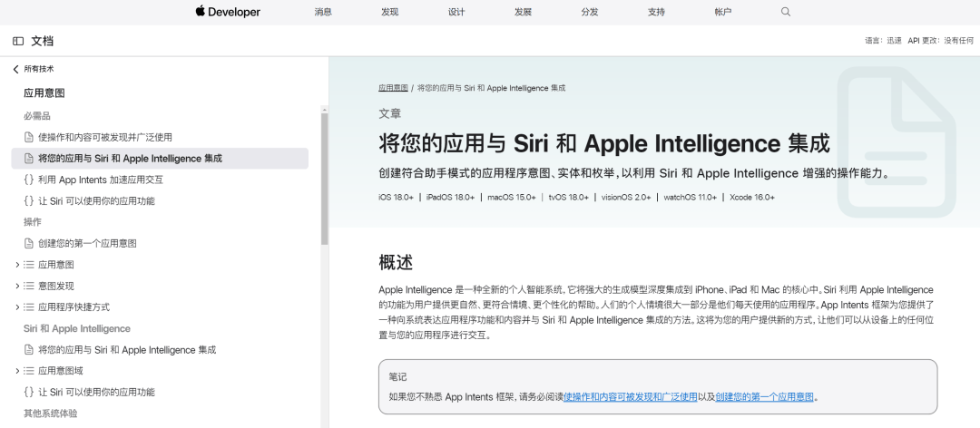Click the sidebar vertical scrollbar thumb
Viewport: 980px width, 428px height.
pos(324,179)
